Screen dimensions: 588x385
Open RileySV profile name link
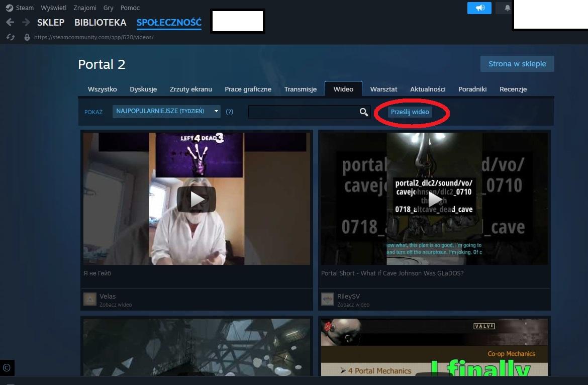coord(348,296)
